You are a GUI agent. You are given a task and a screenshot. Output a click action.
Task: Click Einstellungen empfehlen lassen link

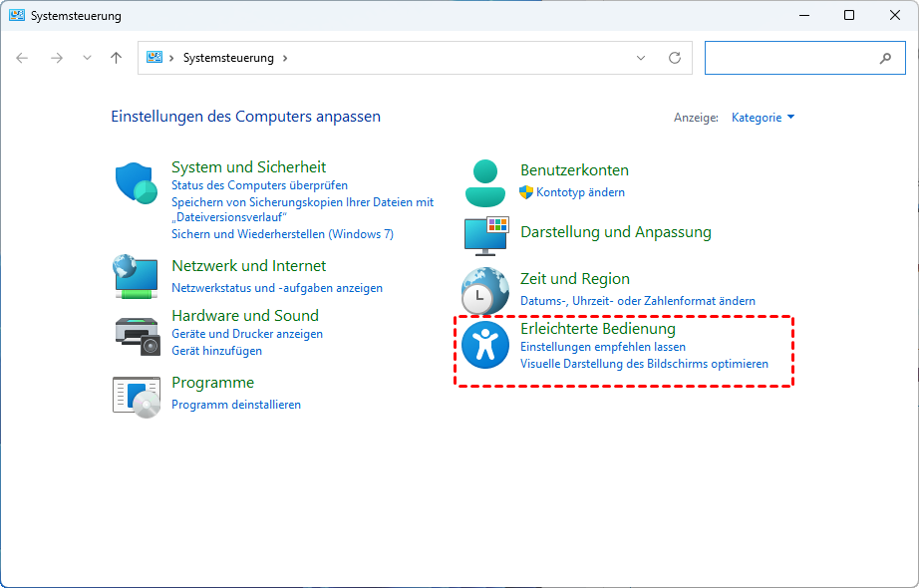pyautogui.click(x=603, y=347)
